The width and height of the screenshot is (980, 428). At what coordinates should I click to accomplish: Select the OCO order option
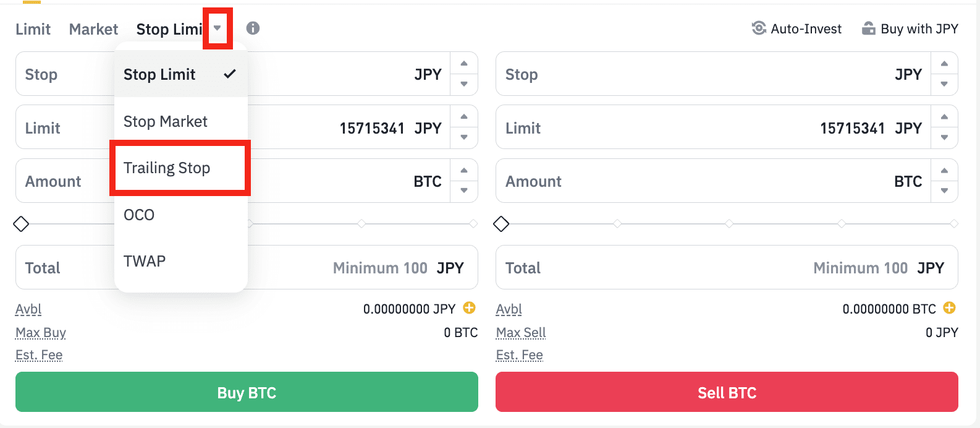139,215
